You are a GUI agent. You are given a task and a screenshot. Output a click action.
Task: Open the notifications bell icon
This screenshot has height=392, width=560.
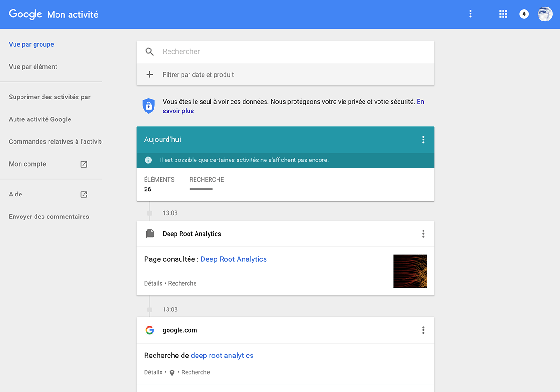pyautogui.click(x=524, y=14)
